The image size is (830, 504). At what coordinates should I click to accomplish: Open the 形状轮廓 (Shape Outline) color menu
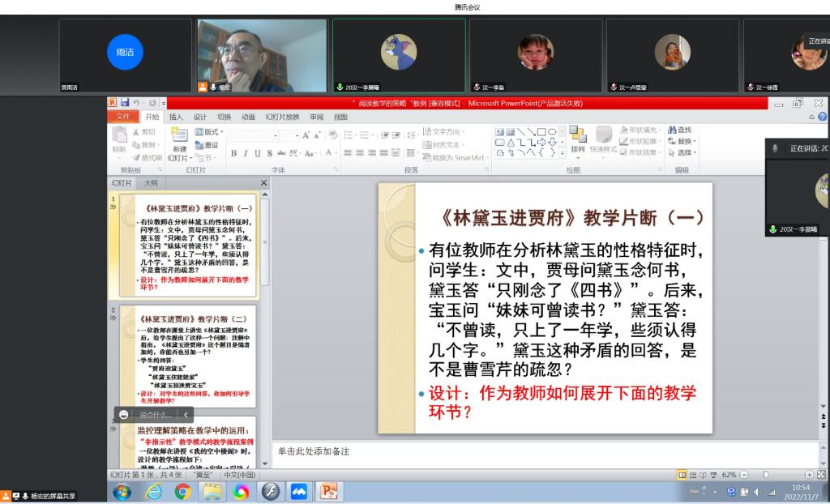tap(640, 141)
